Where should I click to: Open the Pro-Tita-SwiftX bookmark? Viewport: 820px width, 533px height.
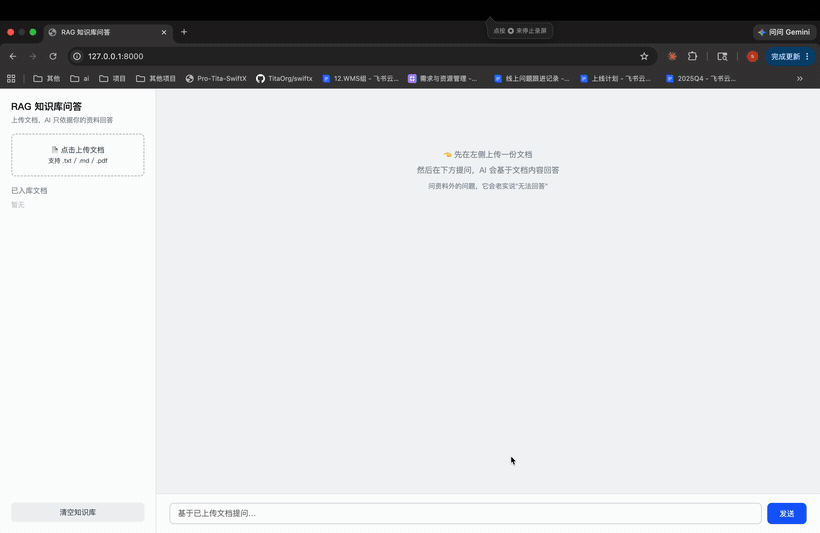[216, 78]
